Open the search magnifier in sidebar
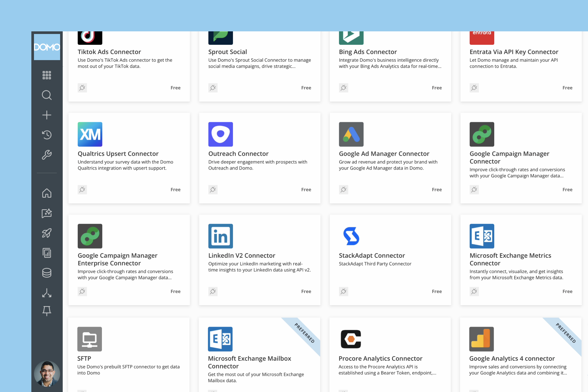The height and width of the screenshot is (392, 588). click(47, 95)
